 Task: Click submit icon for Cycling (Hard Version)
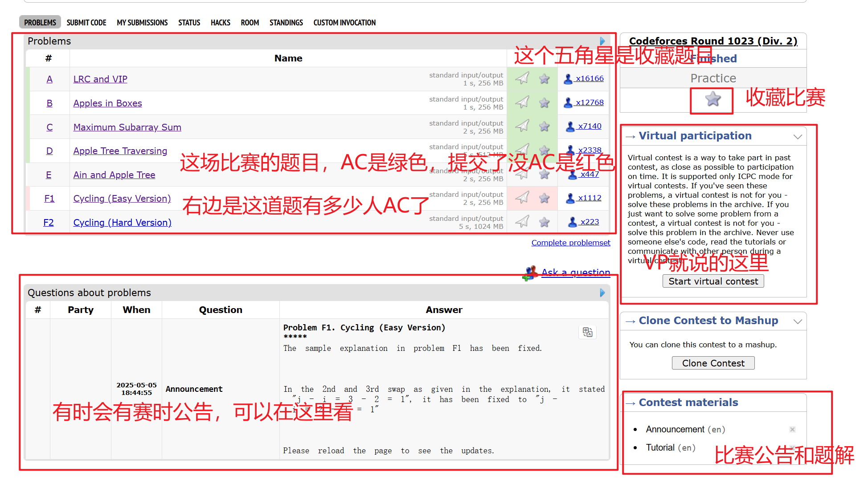522,221
